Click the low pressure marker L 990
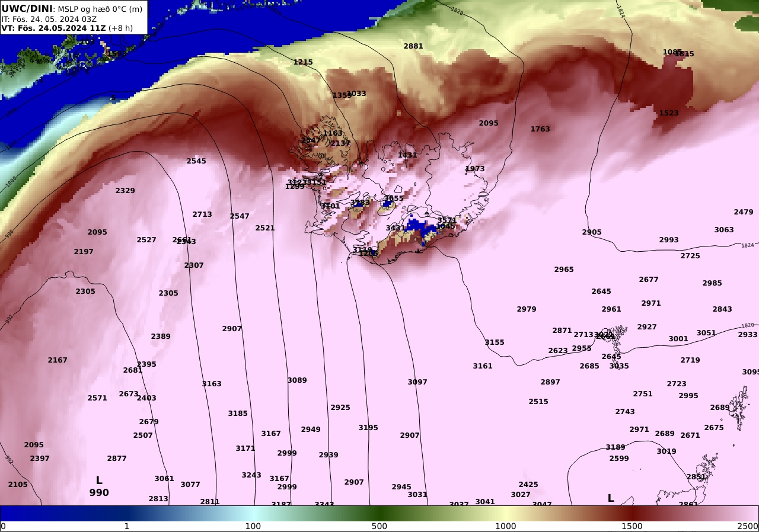This screenshot has width=759, height=532. 99,486
